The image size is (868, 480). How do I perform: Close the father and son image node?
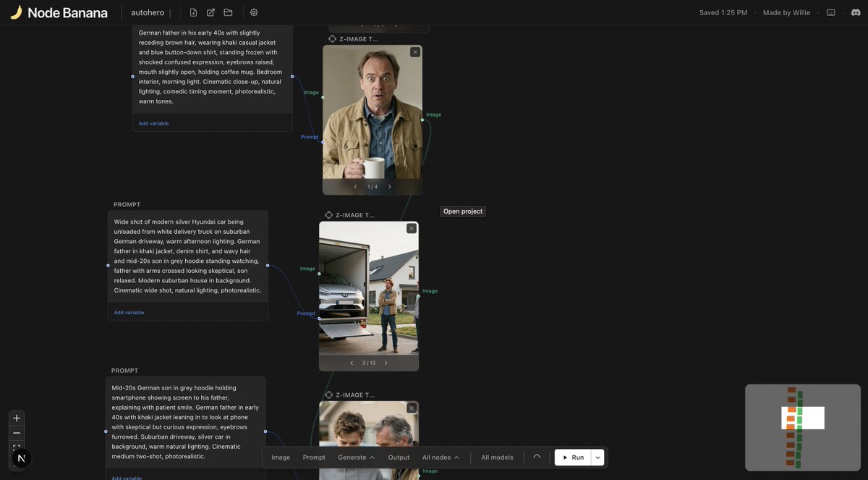click(412, 408)
